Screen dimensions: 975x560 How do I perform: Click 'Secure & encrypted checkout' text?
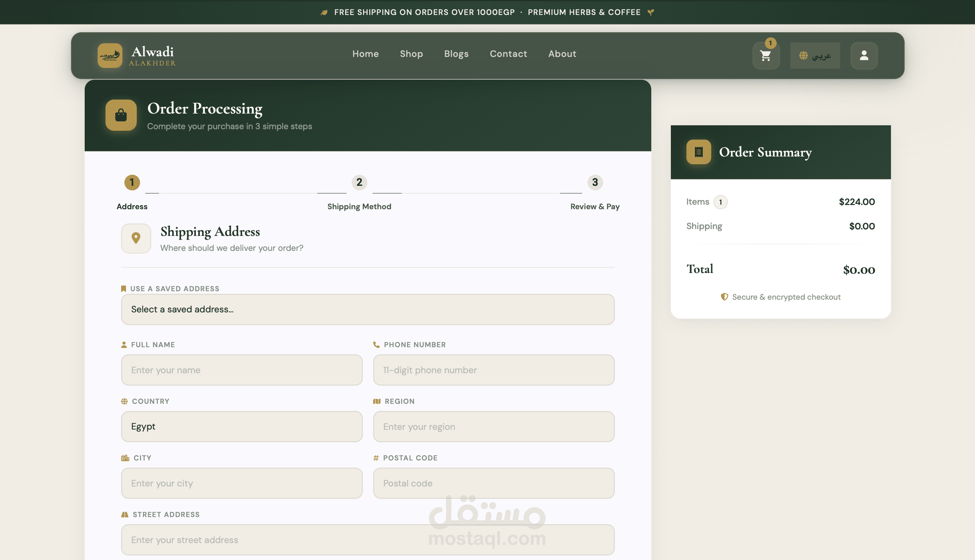(786, 297)
